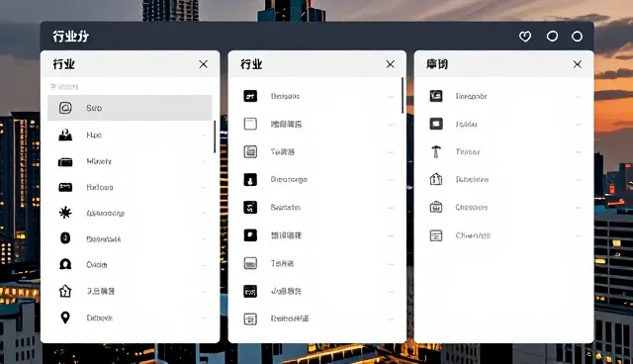Select the first black square icon in middle panel
Viewport: 633px width, 364px height.
250,96
